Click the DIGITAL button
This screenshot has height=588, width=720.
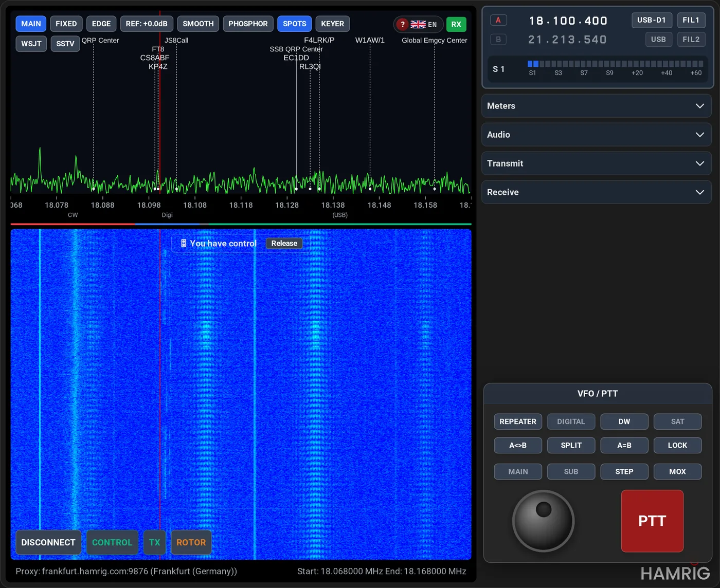[x=571, y=421]
